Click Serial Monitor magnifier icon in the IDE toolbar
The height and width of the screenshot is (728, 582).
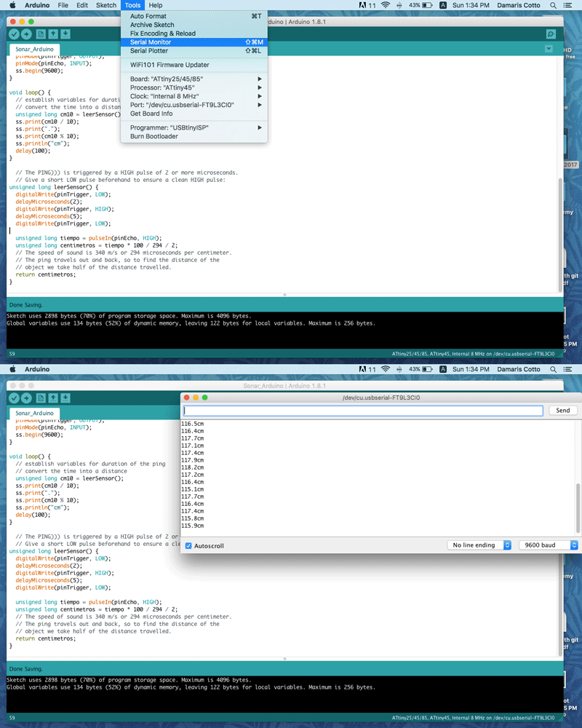click(x=551, y=34)
